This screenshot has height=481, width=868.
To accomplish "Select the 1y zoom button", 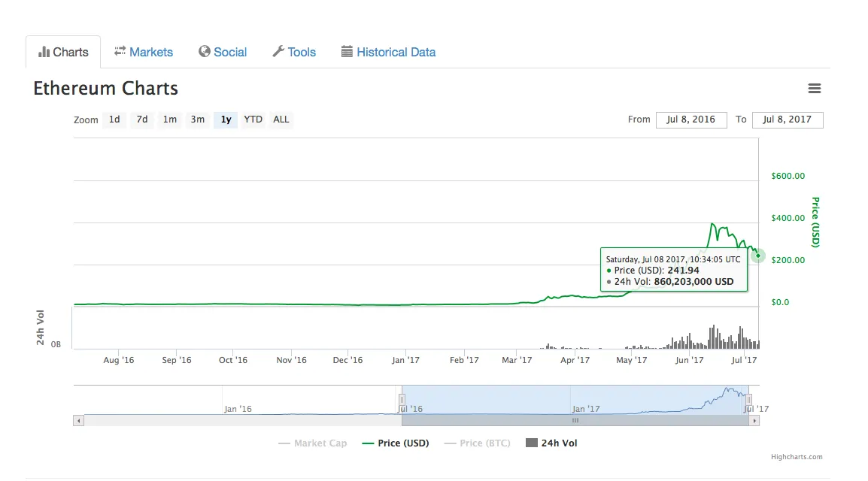I will pyautogui.click(x=226, y=119).
